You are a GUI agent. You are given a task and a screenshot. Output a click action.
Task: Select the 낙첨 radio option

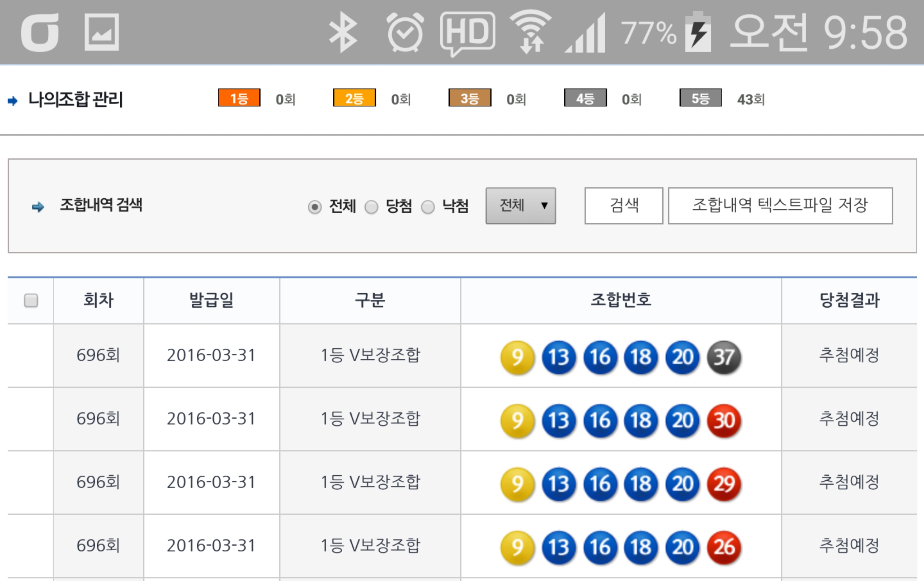[x=428, y=207]
